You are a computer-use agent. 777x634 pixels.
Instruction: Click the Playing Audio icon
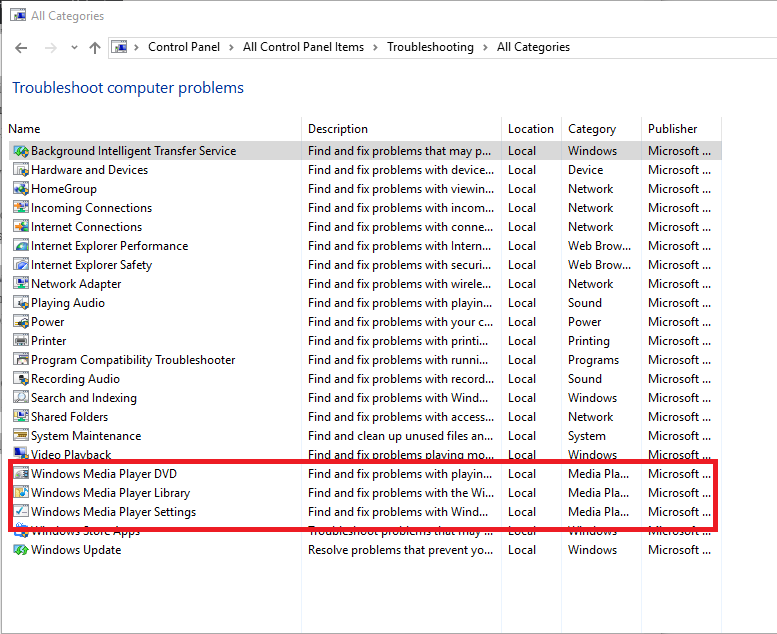coord(21,303)
